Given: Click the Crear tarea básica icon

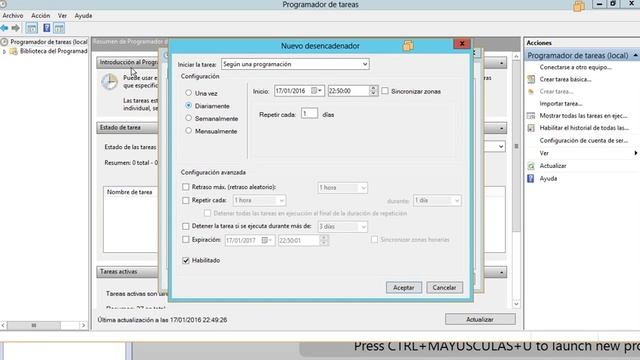Looking at the screenshot, I should [531, 79].
